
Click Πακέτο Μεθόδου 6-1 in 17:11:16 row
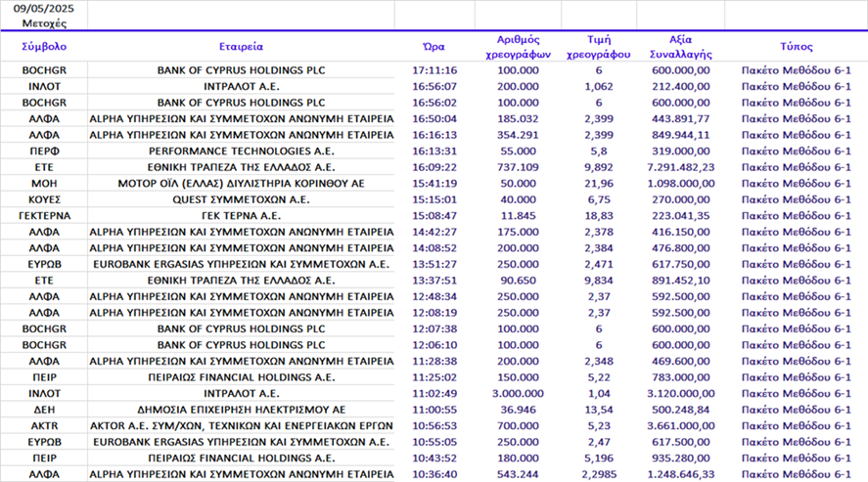point(796,70)
